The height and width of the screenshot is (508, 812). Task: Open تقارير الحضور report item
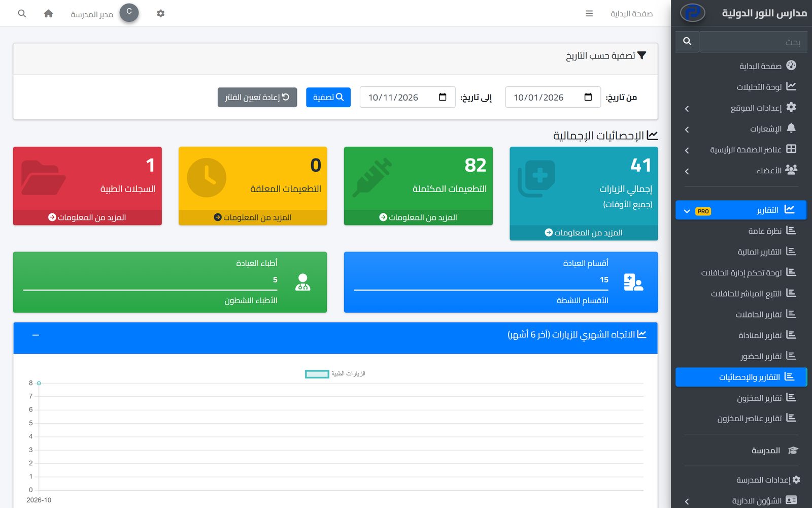pyautogui.click(x=741, y=356)
